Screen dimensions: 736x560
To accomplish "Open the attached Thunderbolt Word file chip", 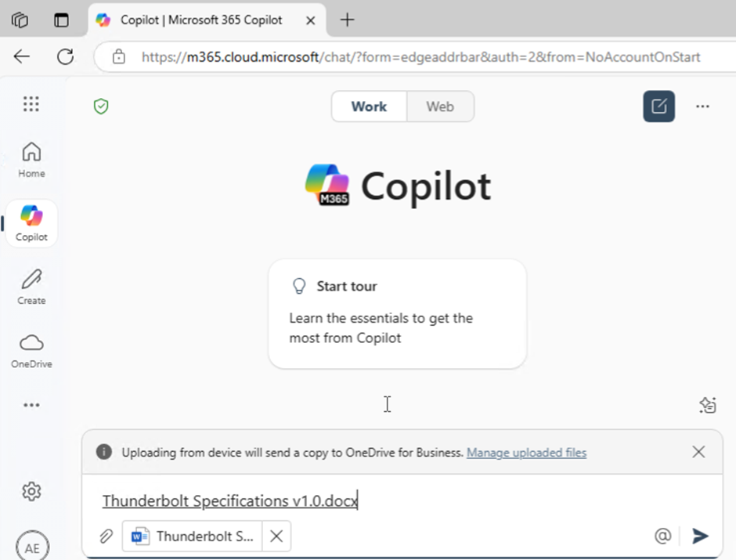I will (193, 536).
